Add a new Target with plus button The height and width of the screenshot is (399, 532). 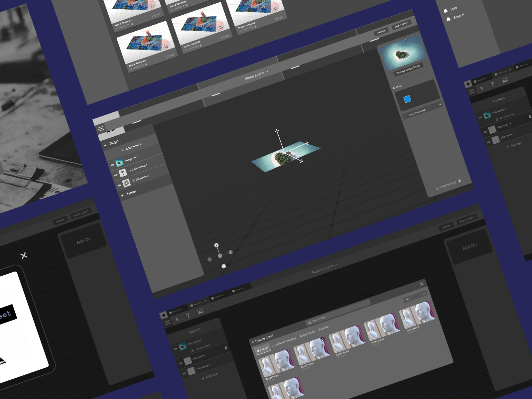(x=122, y=195)
